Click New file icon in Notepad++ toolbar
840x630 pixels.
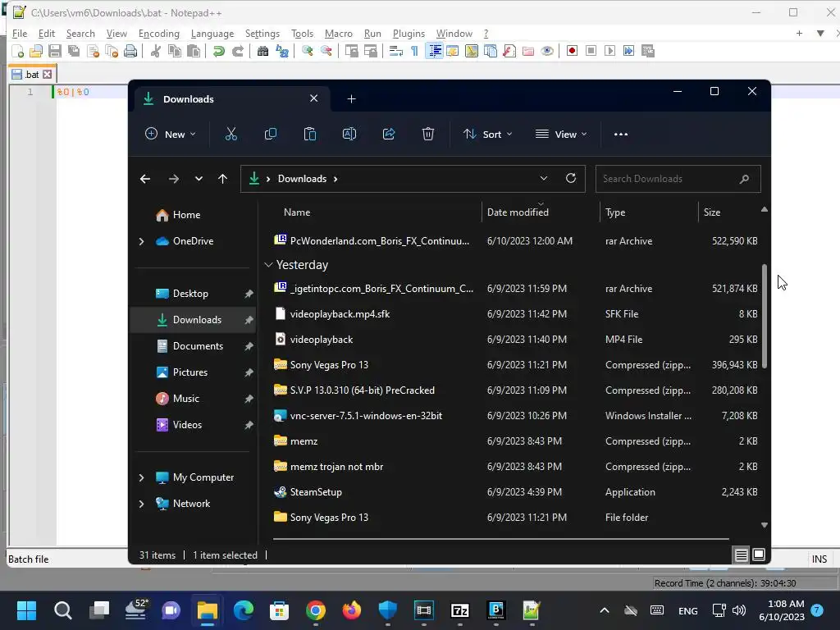pyautogui.click(x=17, y=51)
